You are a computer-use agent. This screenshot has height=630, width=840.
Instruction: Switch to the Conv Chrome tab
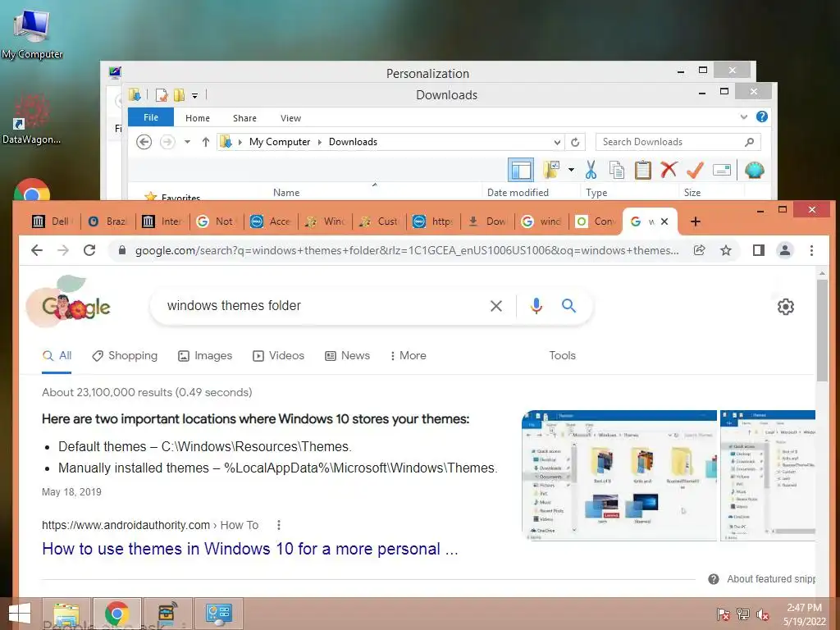pos(596,221)
